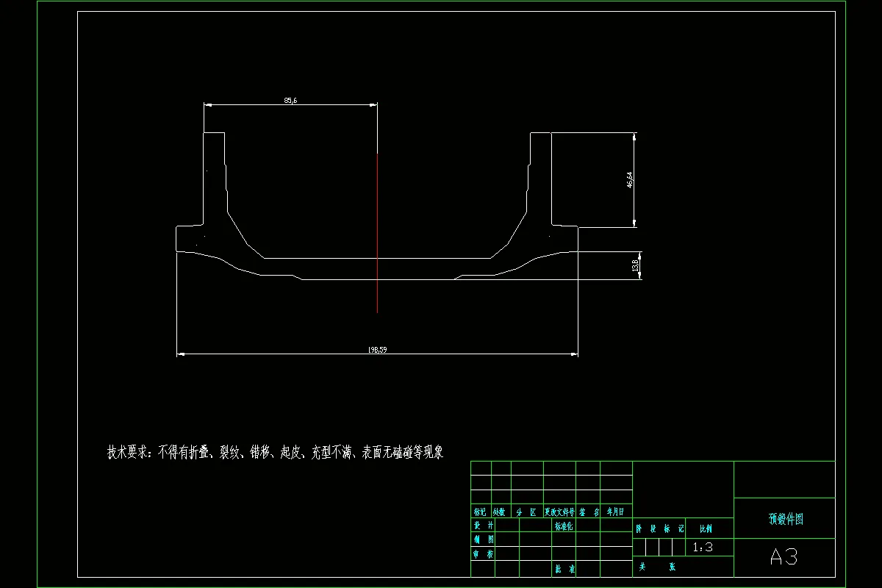
Task: Click the 预锻件图 drawing title
Action: 785,518
